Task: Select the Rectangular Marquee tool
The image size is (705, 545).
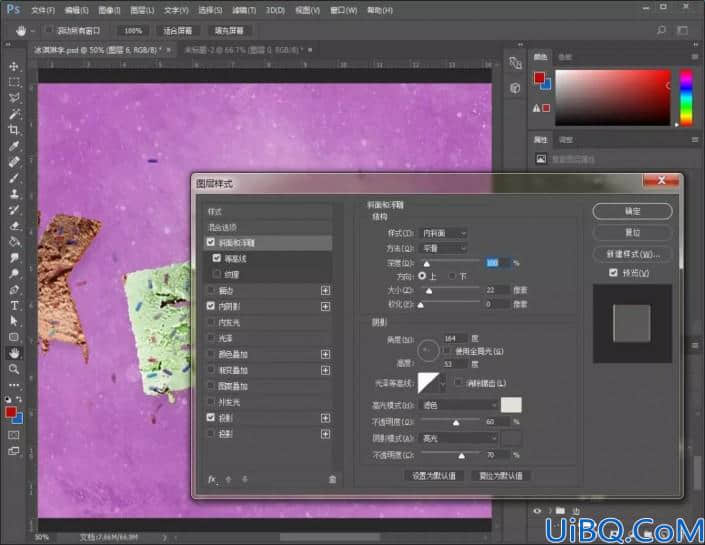Action: (x=14, y=82)
